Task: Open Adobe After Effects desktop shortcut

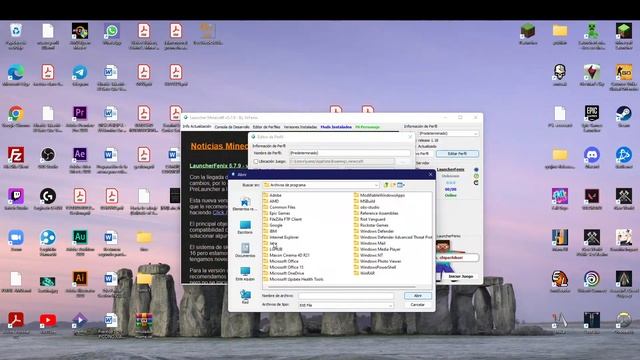Action: click(x=80, y=160)
